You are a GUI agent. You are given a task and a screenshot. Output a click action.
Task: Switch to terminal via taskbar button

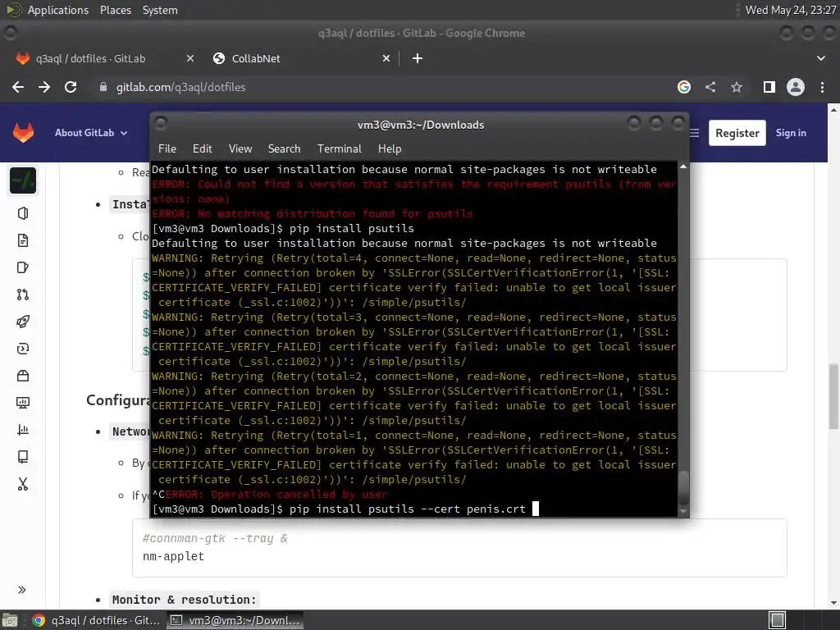[x=235, y=620]
